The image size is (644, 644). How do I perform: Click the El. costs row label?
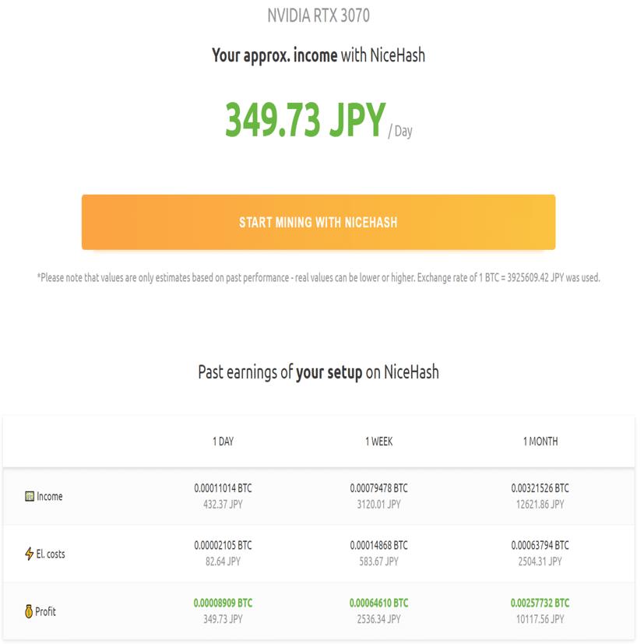[x=50, y=554]
